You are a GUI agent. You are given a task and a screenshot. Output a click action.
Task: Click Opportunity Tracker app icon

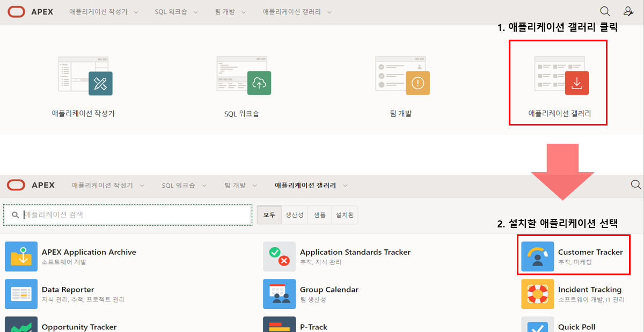pos(21,324)
